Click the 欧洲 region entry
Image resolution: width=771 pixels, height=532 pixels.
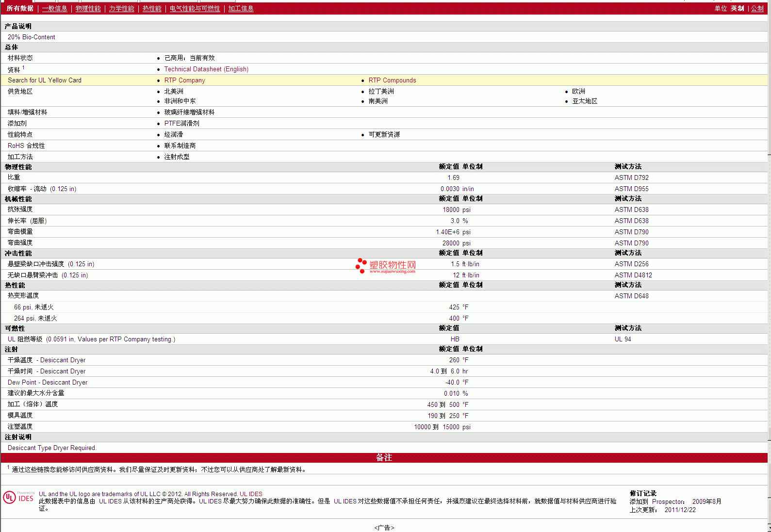[578, 91]
